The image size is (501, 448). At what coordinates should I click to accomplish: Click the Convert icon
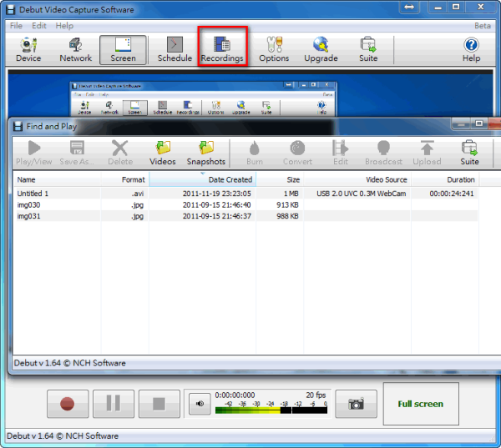click(297, 153)
